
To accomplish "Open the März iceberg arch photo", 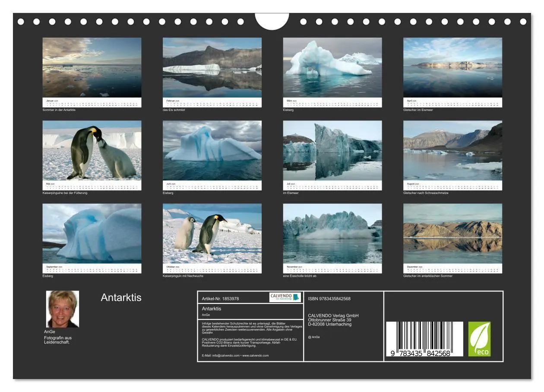I will [332, 67].
